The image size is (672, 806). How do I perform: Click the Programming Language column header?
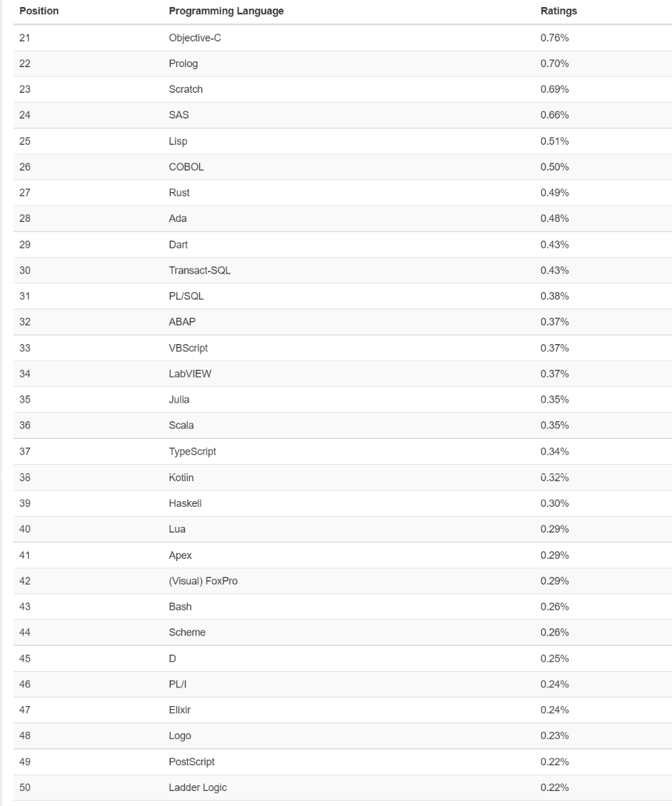click(226, 11)
